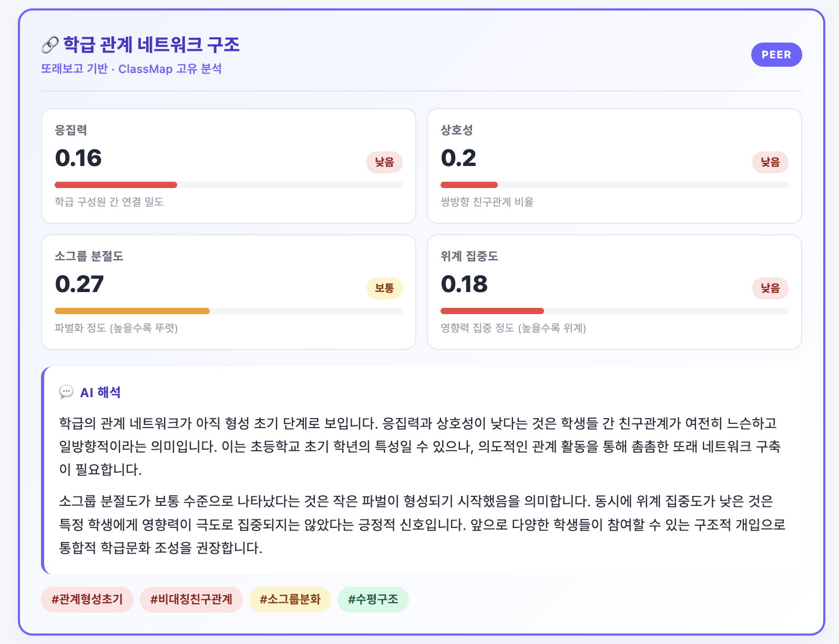Click the paragraph starting 소그룹 분절도가 보통

pyautogui.click(x=422, y=524)
